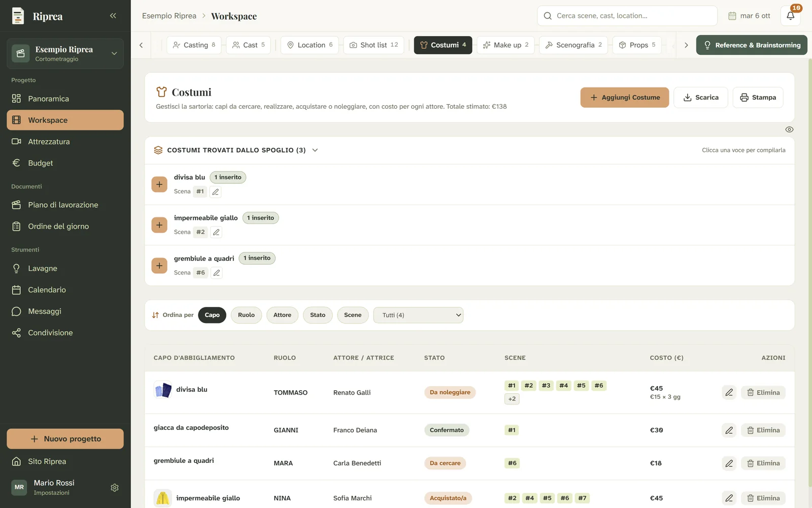812x508 pixels.
Task: Expand the +2 extra scenes badge
Action: (512, 399)
